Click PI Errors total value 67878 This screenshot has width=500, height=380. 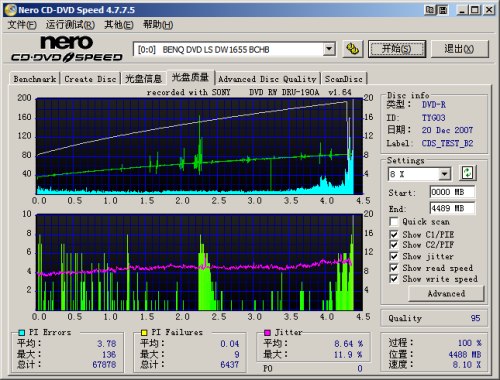click(x=104, y=365)
